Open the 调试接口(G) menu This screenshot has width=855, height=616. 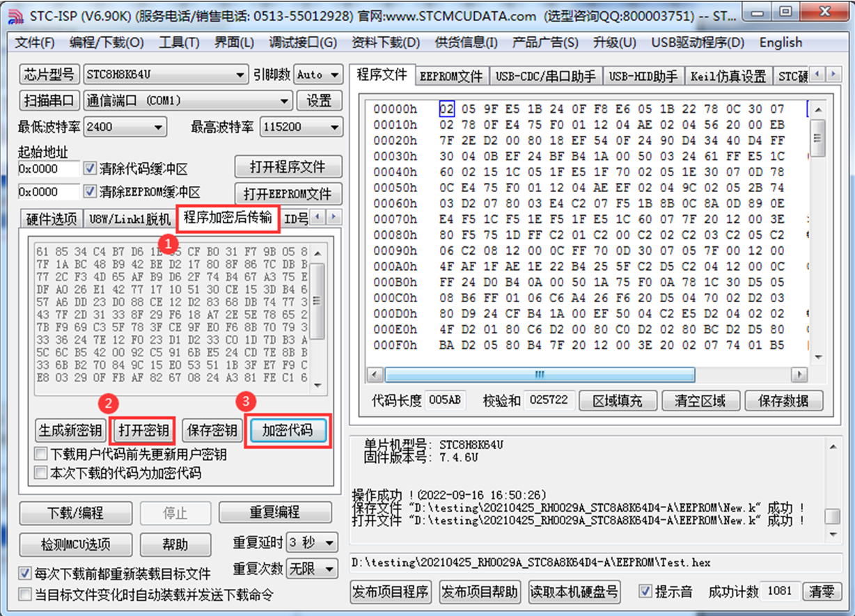pos(303,42)
